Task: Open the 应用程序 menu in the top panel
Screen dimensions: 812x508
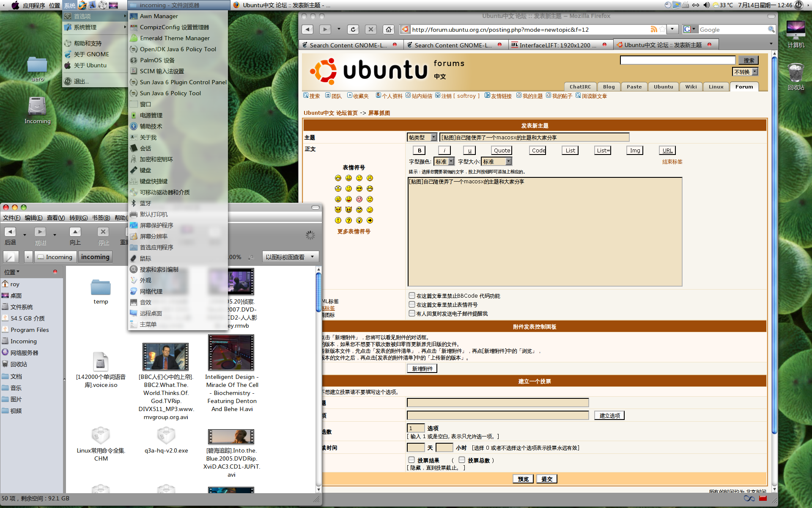Action: pyautogui.click(x=34, y=5)
